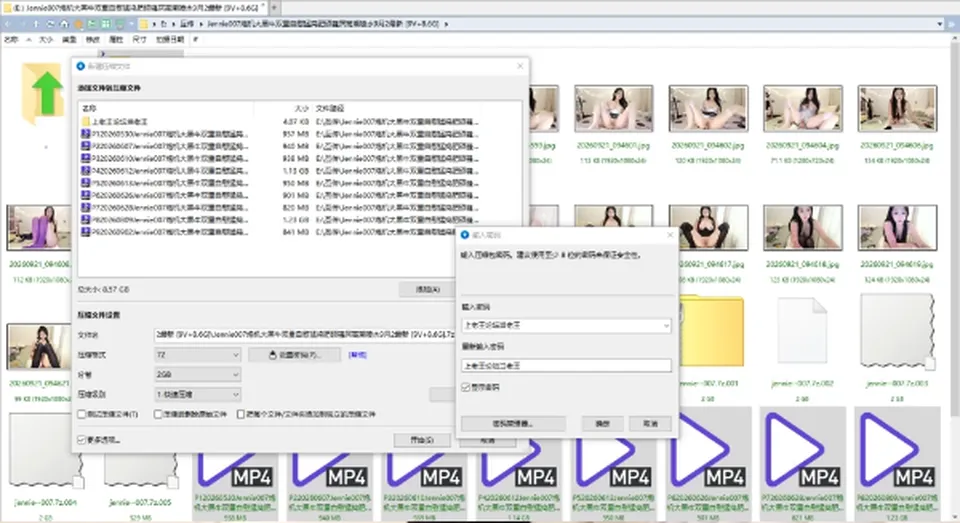
Task: Select file jennie-007.7z.002 icon
Action: click(802, 331)
